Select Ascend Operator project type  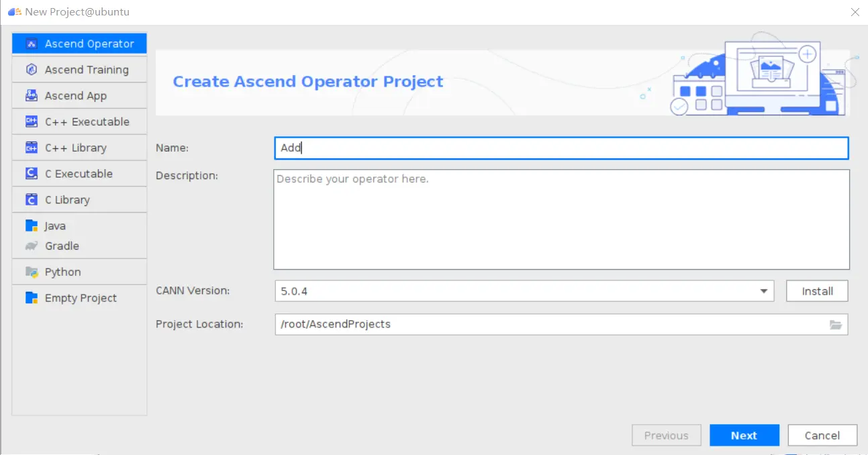click(x=79, y=44)
